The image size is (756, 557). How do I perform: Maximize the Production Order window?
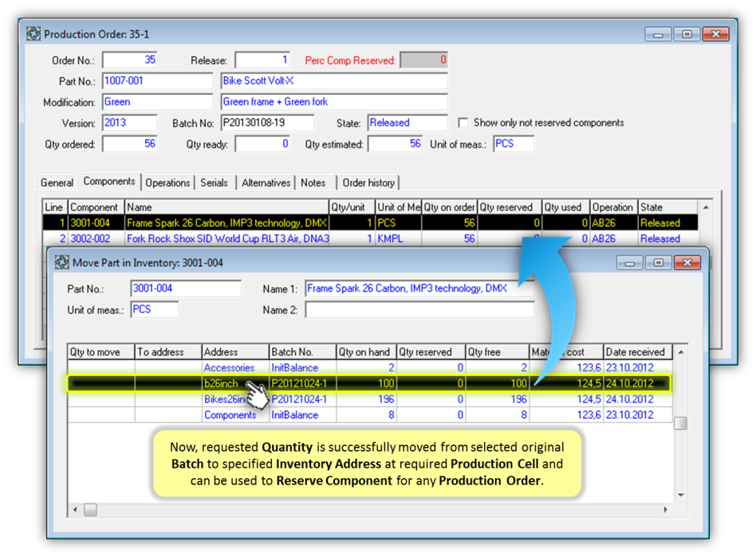[x=686, y=34]
